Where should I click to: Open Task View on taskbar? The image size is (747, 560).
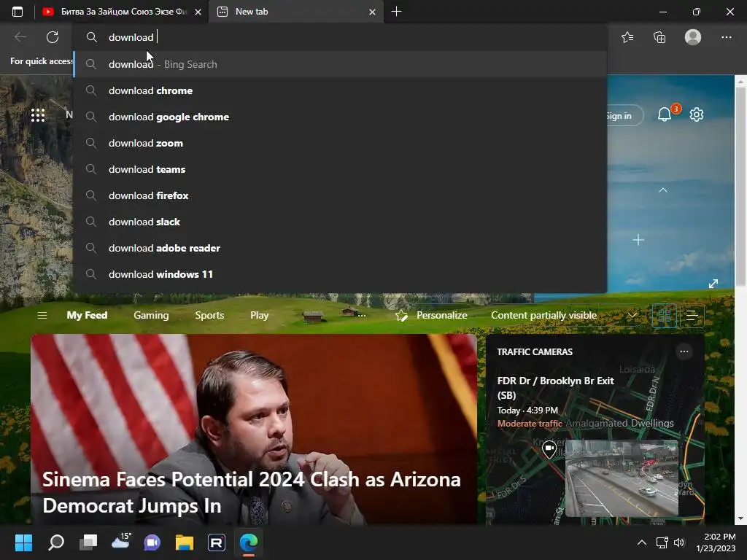click(88, 542)
